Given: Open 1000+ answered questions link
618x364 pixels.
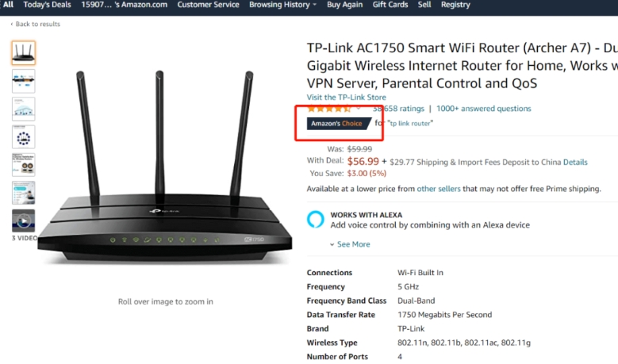Looking at the screenshot, I should coord(484,109).
